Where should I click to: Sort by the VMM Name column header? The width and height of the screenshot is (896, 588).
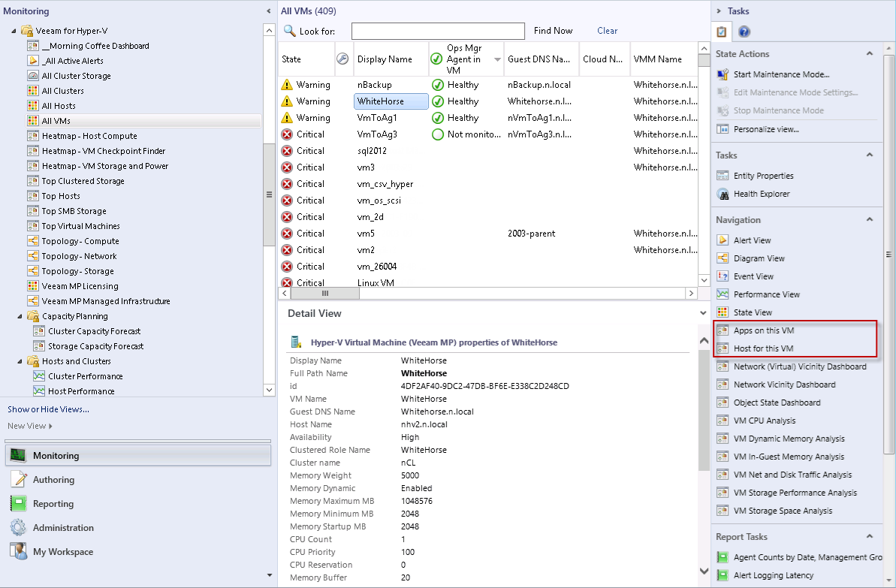click(664, 59)
